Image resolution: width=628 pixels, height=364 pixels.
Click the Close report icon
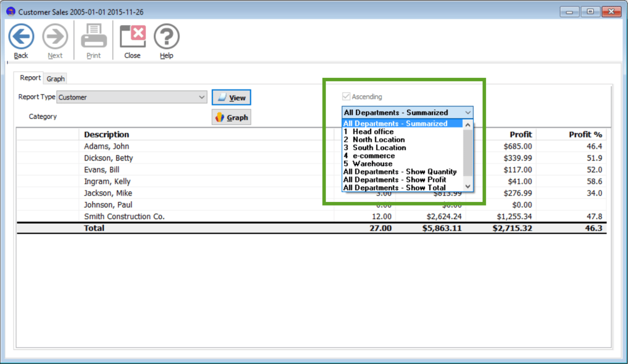132,37
